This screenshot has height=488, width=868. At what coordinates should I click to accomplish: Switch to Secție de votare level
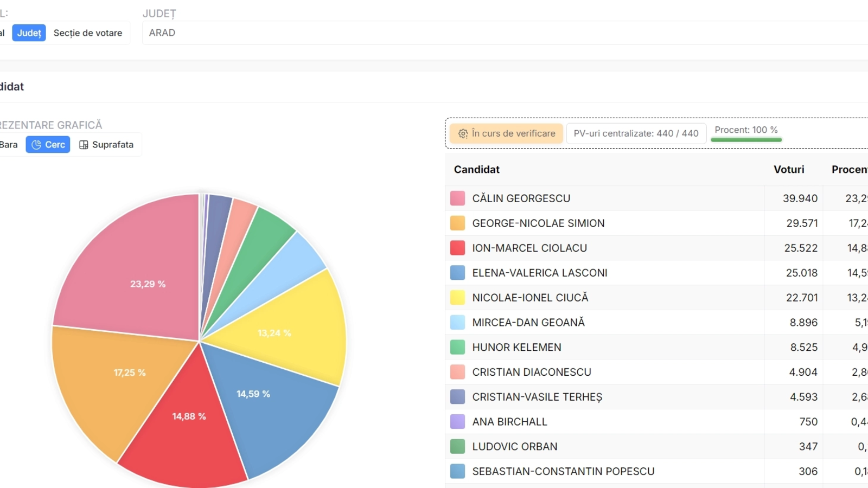tap(88, 33)
